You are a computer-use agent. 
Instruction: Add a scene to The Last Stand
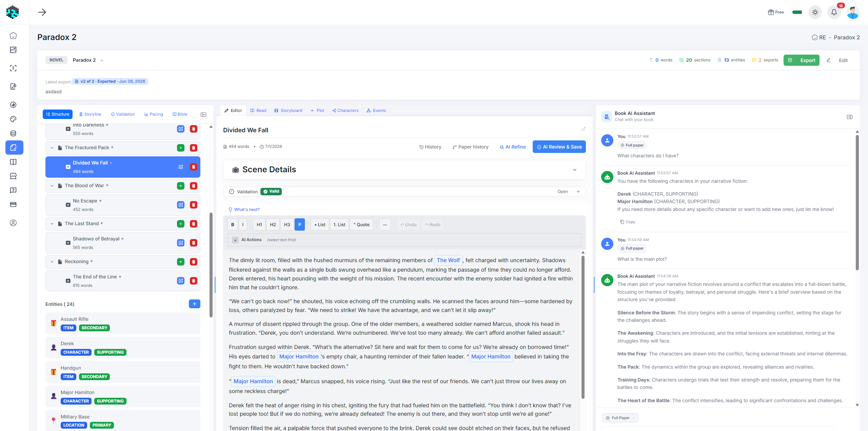tap(181, 224)
